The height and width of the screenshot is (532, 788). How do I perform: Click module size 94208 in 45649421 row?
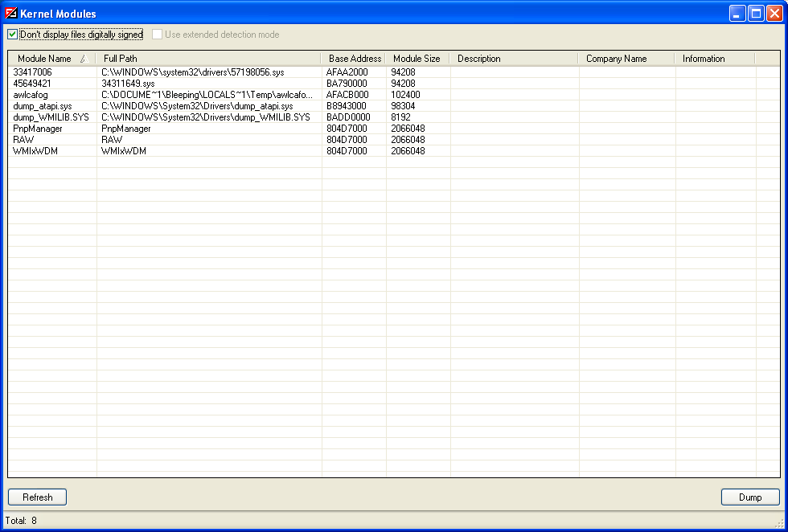click(403, 84)
